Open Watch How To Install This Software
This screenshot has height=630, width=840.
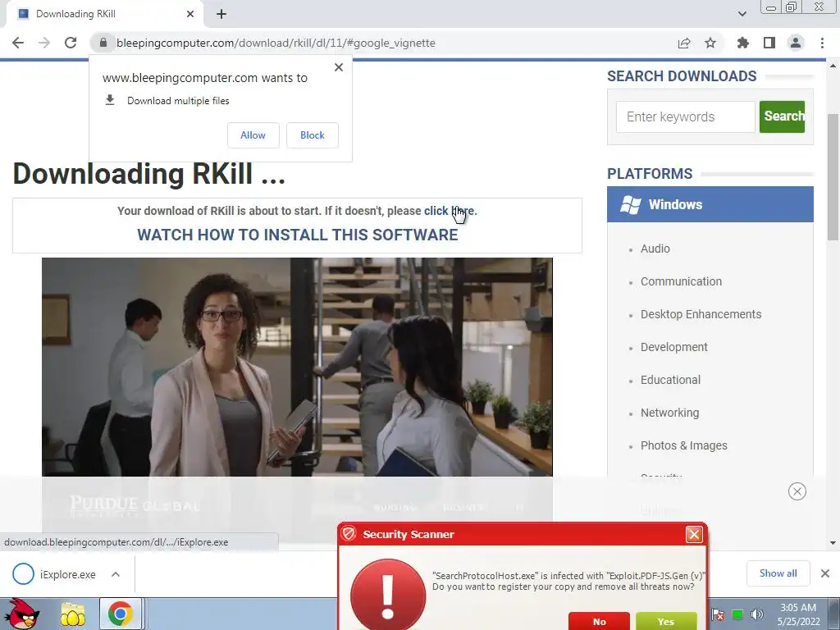tap(297, 235)
